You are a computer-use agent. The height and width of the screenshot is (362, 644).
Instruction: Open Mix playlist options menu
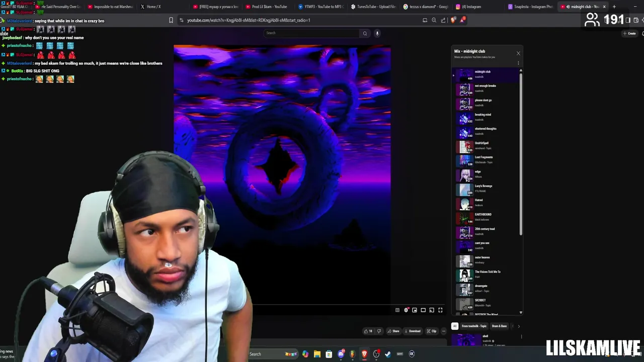coord(518,63)
